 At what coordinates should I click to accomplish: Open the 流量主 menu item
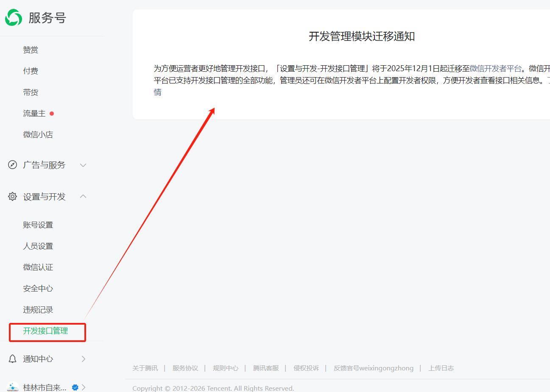coord(34,114)
